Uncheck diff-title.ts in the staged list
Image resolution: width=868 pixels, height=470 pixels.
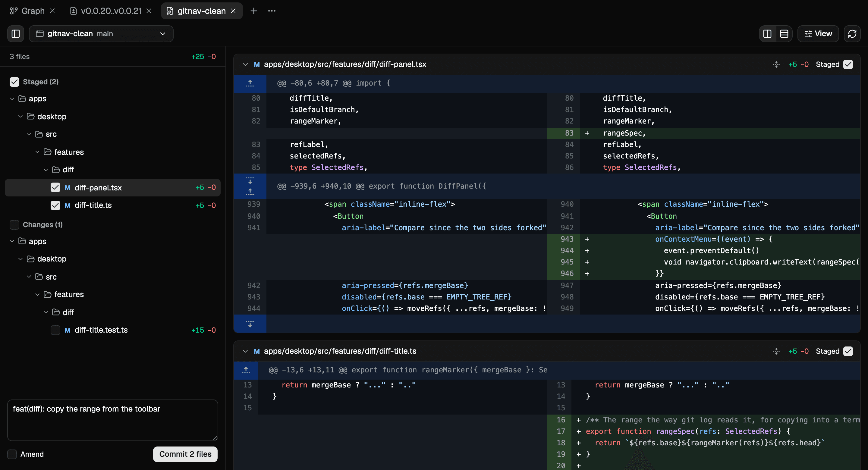coord(55,205)
